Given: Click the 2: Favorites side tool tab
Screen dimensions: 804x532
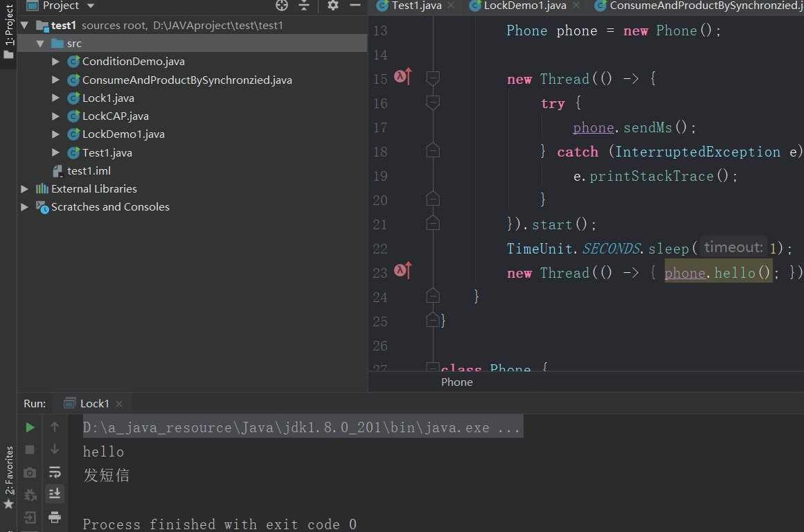Looking at the screenshot, I should [9, 470].
